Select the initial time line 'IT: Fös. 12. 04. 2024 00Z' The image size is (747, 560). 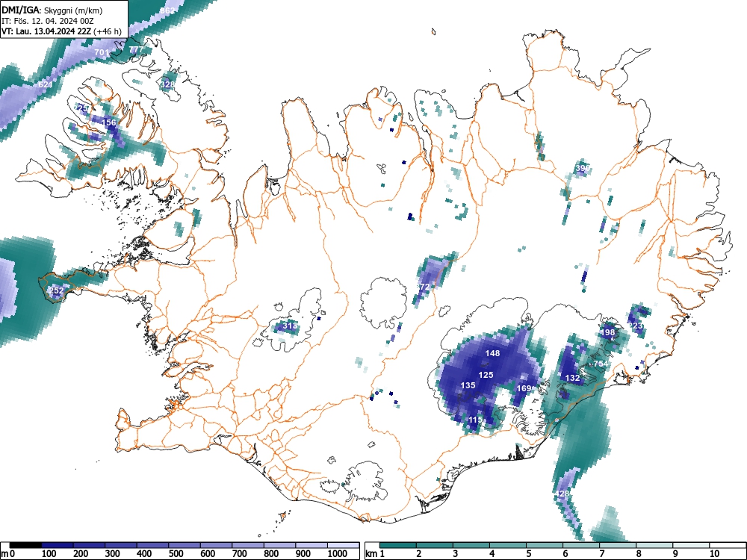click(48, 21)
